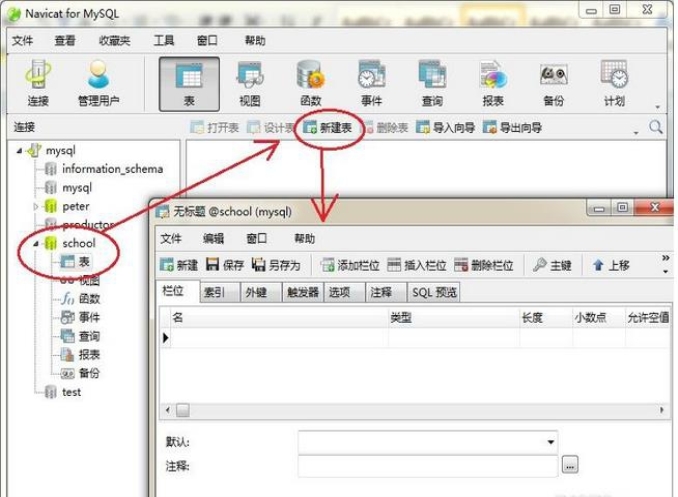Launch 导入向导 (Import Wizard)

445,128
